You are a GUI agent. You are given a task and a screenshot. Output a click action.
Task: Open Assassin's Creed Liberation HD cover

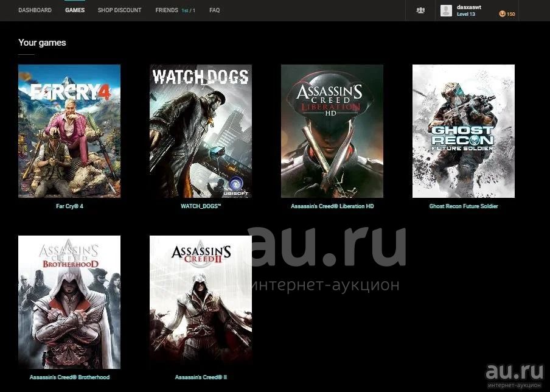332,131
